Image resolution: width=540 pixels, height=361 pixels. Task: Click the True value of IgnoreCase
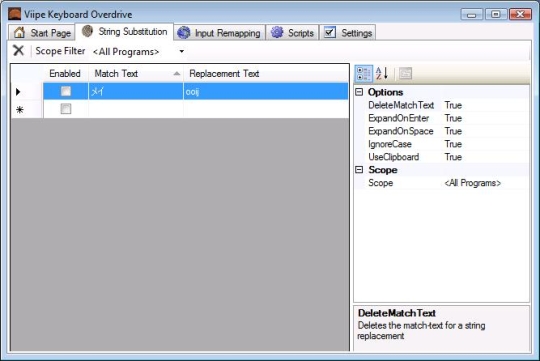coord(453,144)
